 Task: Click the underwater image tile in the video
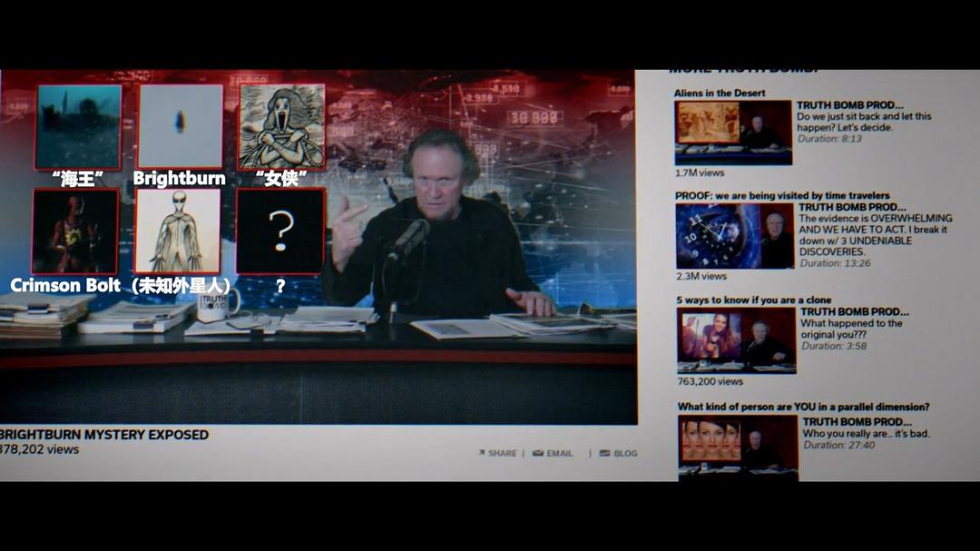click(78, 126)
